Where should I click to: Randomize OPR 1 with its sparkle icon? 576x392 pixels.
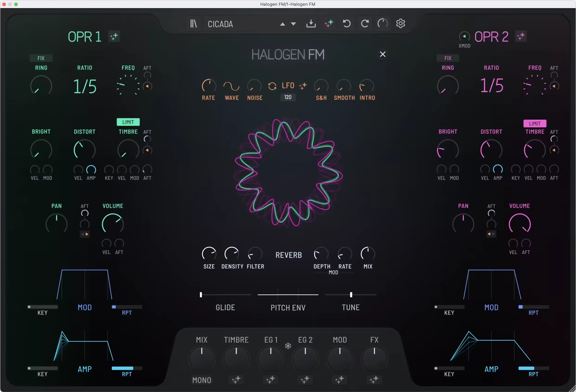(114, 37)
